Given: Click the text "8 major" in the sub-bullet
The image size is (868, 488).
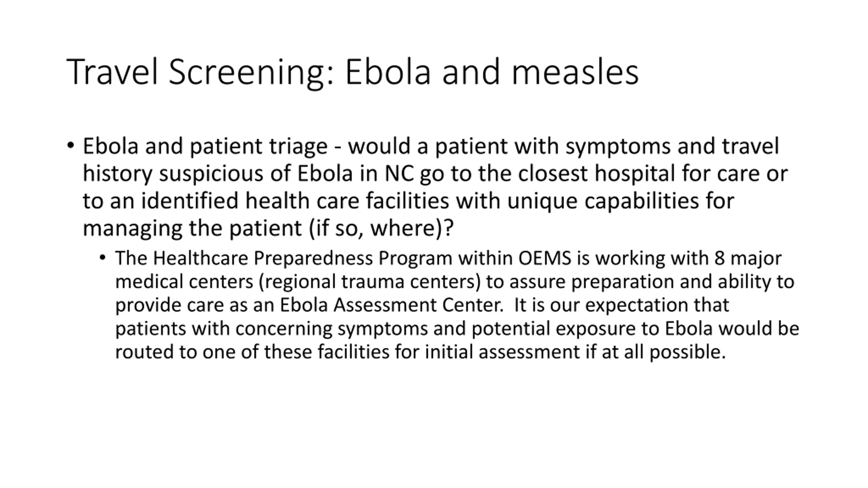Looking at the screenshot, I should (x=748, y=258).
